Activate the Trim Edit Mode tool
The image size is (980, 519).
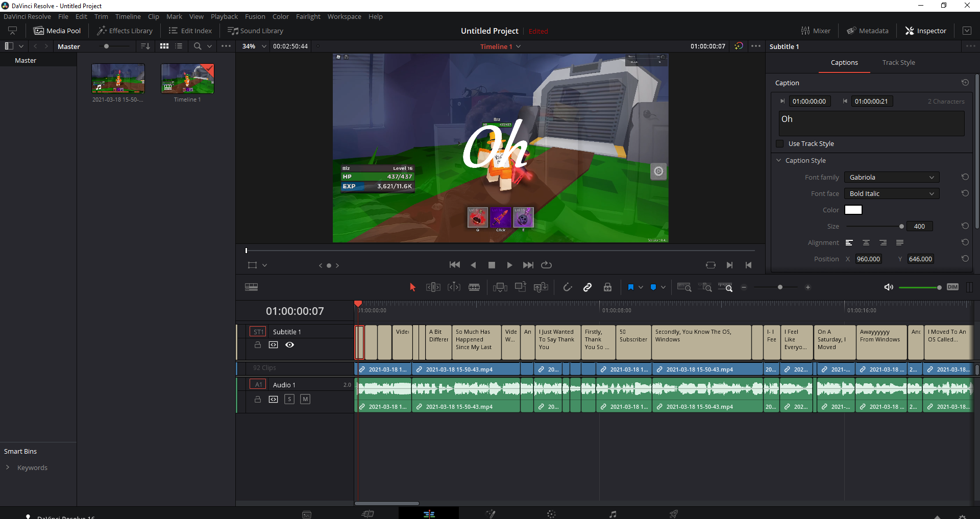click(x=433, y=287)
